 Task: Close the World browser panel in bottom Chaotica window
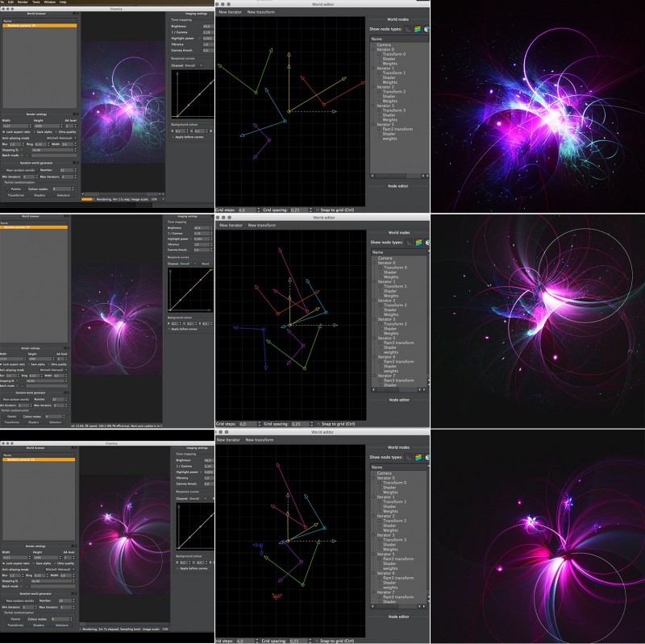coord(75,448)
